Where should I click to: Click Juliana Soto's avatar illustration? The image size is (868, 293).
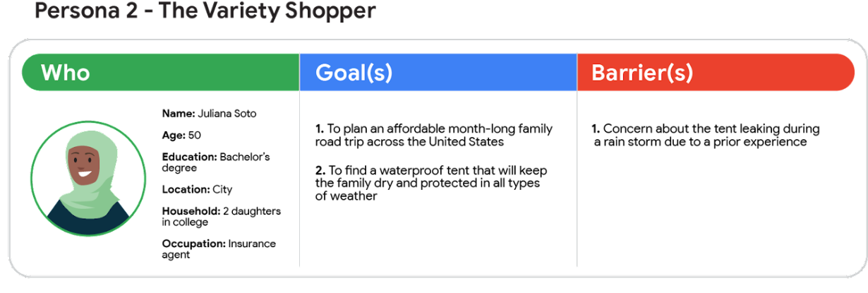click(88, 179)
